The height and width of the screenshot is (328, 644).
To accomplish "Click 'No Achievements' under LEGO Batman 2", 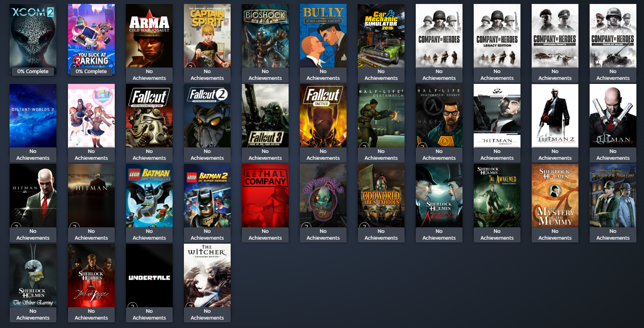I will click(207, 235).
